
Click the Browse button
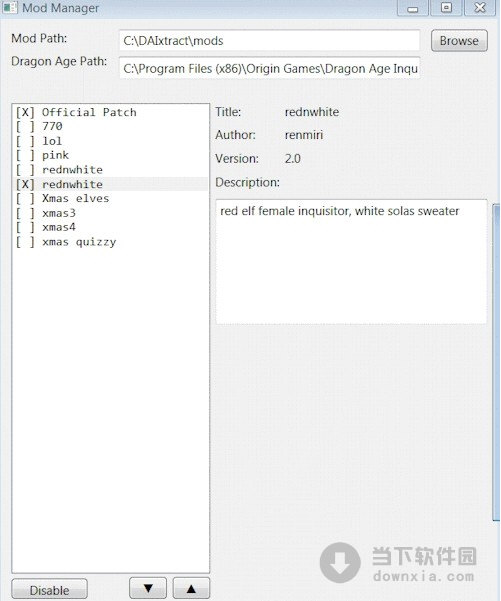pos(459,41)
